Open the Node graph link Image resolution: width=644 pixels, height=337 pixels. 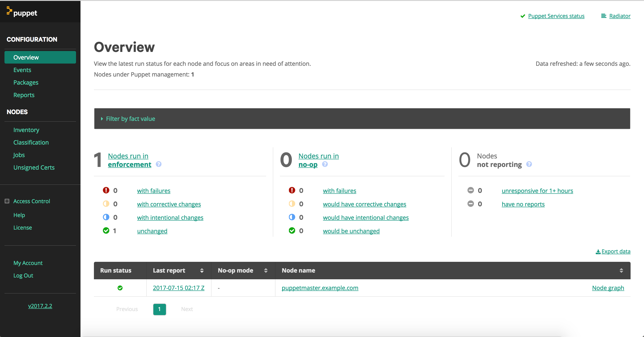[608, 288]
